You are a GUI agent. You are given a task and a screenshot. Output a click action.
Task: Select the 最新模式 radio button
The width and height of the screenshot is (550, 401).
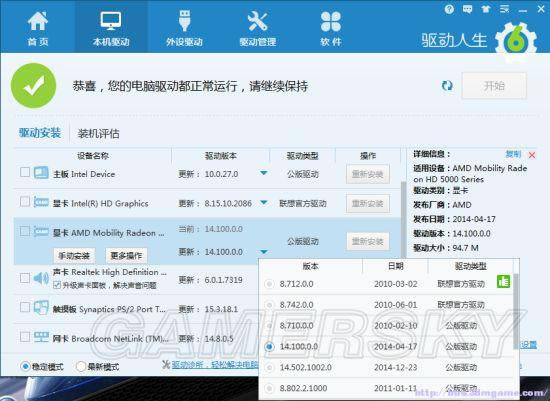(x=80, y=367)
